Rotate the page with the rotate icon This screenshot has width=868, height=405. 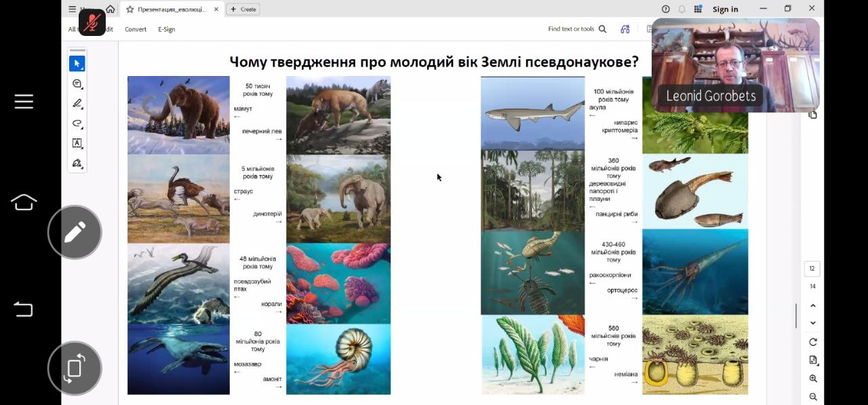pos(812,342)
